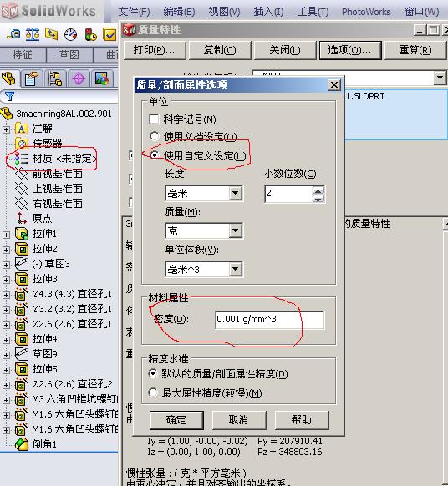Viewport: 448px width, 486px height.
Task: Open the DisplayManager/render tab icon
Action: click(102, 78)
